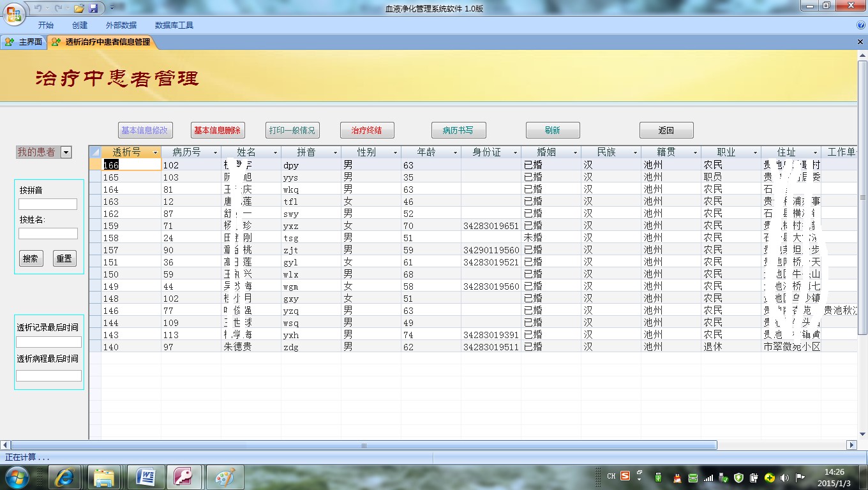Open the 职业 column filter dropdown
This screenshot has width=868, height=490.
click(x=755, y=152)
